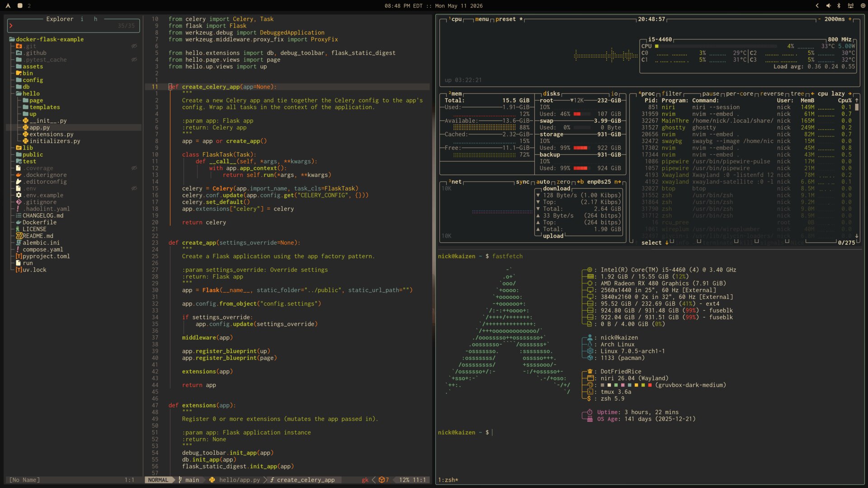Screen dimensions: 868x488
Task: Select the 1:zsh* tmux window tab
Action: tap(448, 480)
